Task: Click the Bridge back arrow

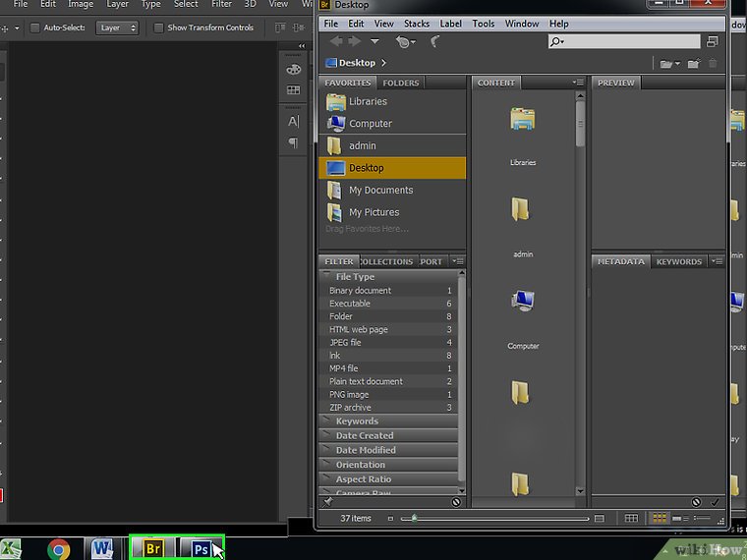Action: tap(337, 42)
